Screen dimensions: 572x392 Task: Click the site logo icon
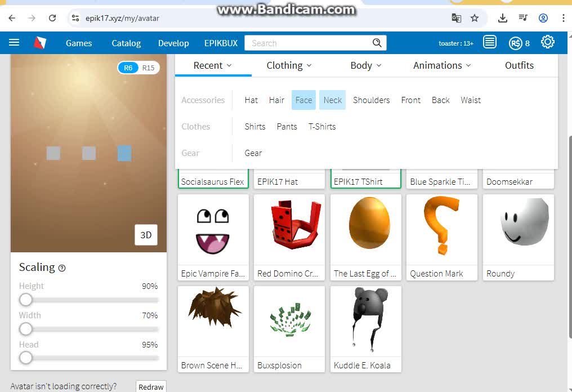tap(40, 43)
